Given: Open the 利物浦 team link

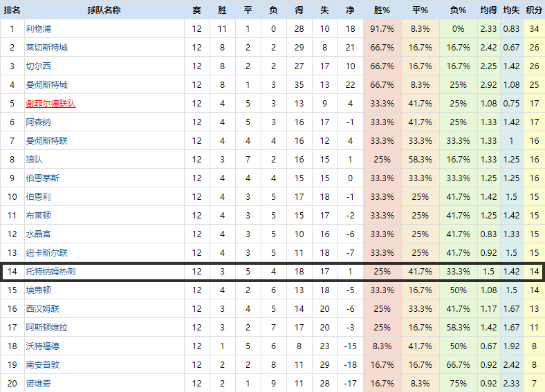Looking at the screenshot, I should pyautogui.click(x=38, y=29).
